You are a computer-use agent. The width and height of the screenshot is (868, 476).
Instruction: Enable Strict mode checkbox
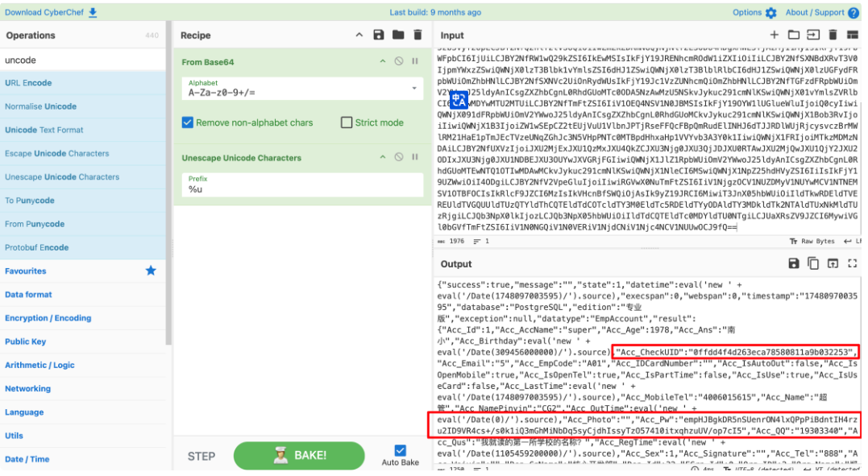(x=347, y=122)
